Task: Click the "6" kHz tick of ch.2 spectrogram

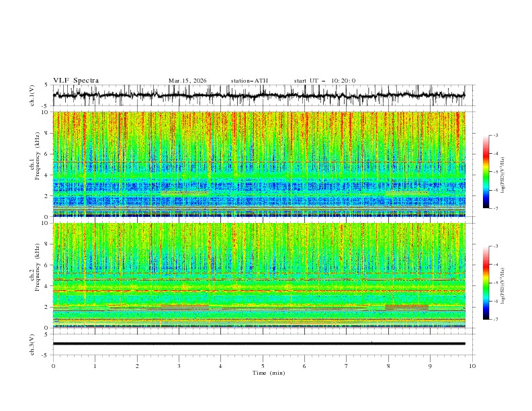Action: pyautogui.click(x=48, y=265)
